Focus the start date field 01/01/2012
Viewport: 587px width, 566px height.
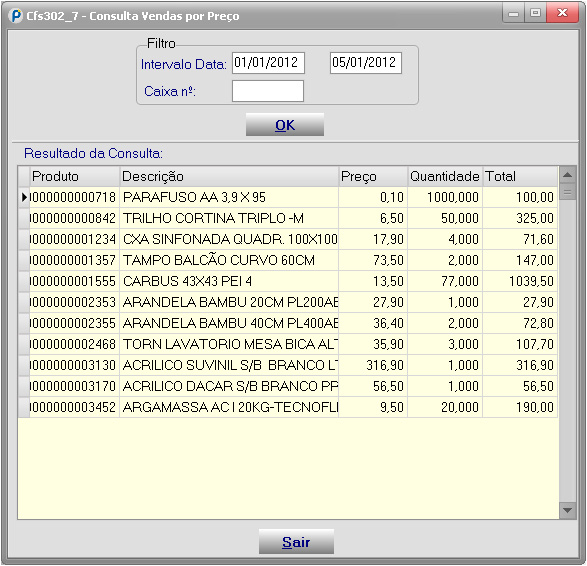pos(268,63)
